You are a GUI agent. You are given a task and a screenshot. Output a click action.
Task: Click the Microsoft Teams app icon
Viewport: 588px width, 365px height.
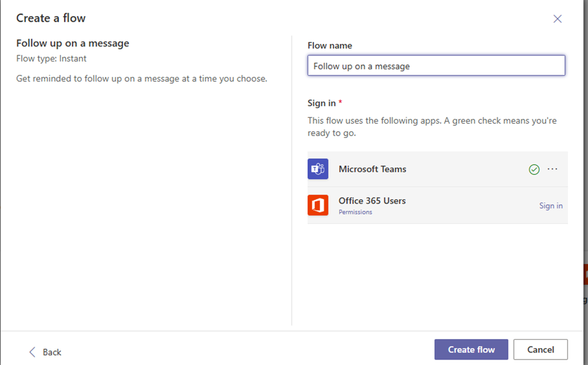[x=318, y=169]
